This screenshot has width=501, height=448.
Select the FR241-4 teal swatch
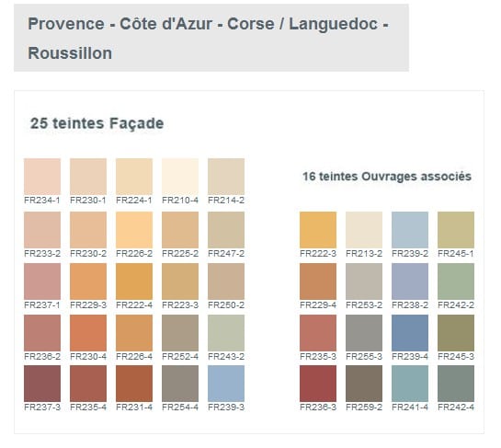[410, 384]
